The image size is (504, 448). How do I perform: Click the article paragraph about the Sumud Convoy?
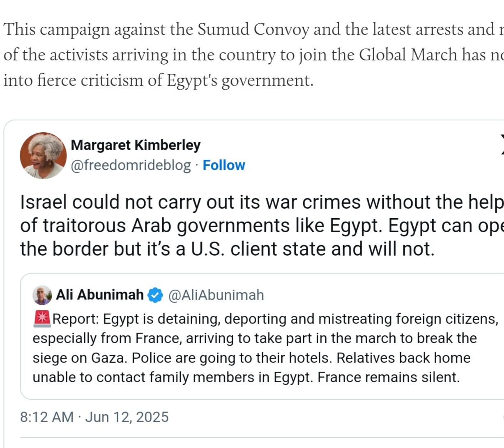click(x=253, y=55)
